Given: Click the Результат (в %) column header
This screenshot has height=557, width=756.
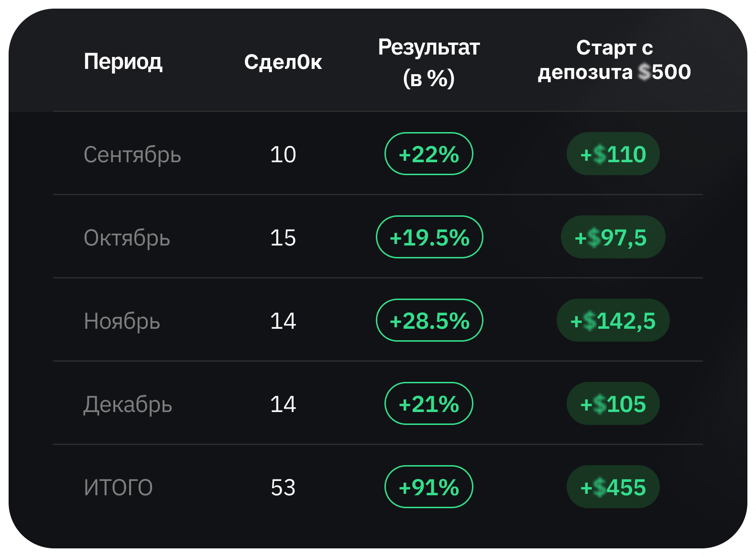Looking at the screenshot, I should pyautogui.click(x=428, y=62).
